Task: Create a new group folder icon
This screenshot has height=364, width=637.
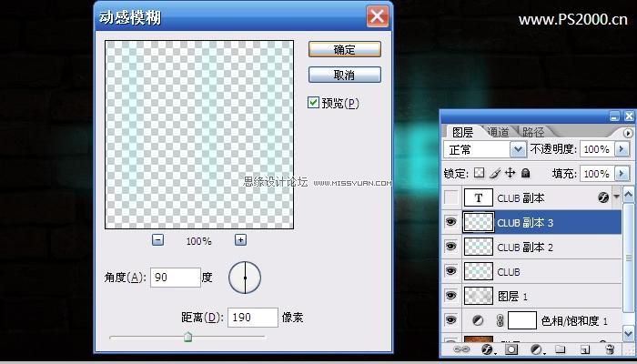Action: click(561, 349)
